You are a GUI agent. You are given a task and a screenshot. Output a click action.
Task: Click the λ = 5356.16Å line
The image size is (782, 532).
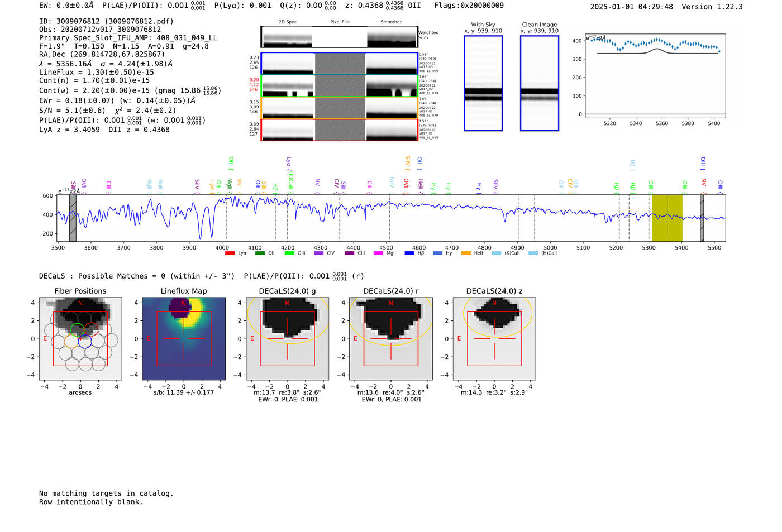(106, 64)
